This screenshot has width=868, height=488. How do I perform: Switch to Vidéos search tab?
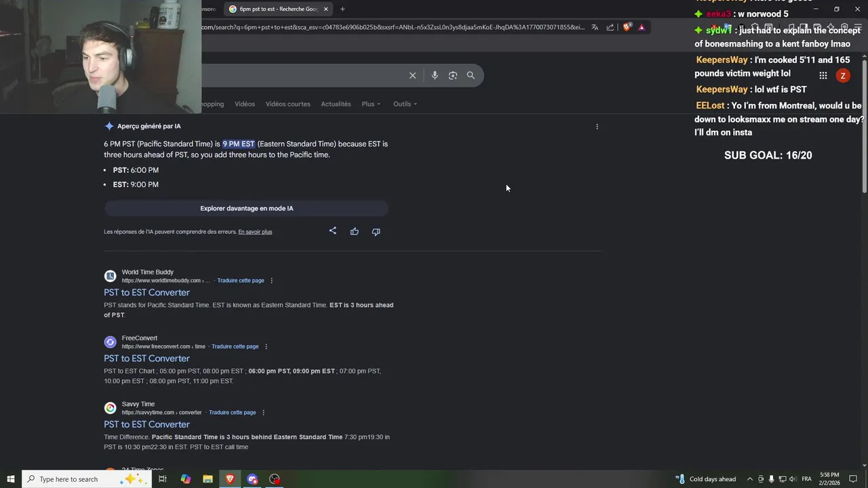click(x=245, y=104)
